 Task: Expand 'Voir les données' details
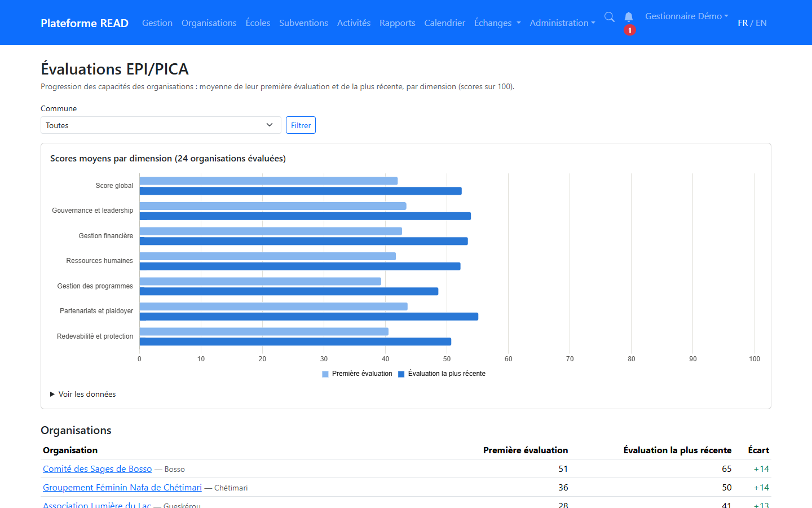coord(83,394)
